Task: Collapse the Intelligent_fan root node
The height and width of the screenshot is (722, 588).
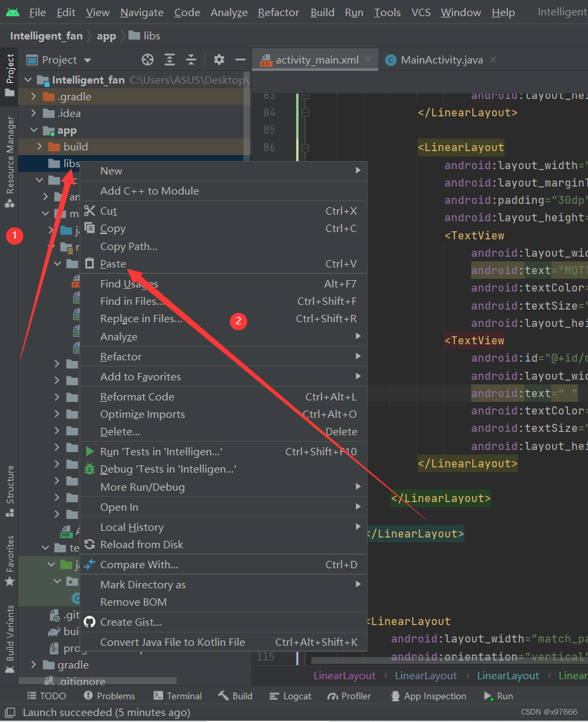Action: pos(28,80)
